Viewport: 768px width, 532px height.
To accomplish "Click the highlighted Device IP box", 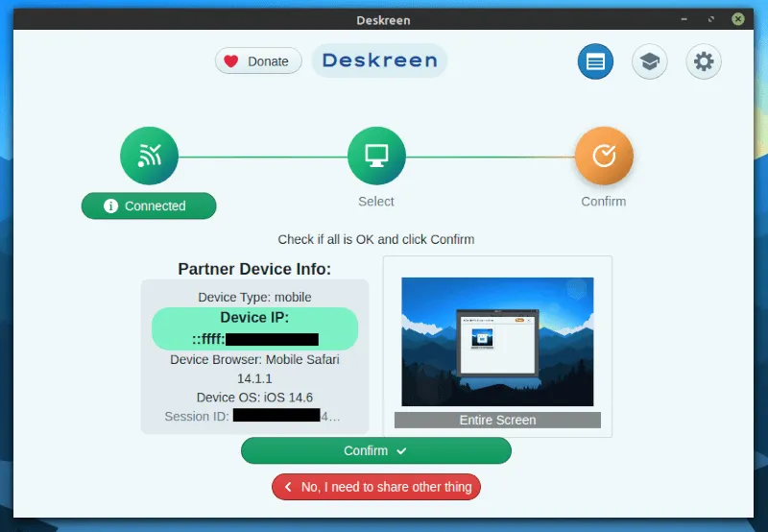I will pos(254,328).
